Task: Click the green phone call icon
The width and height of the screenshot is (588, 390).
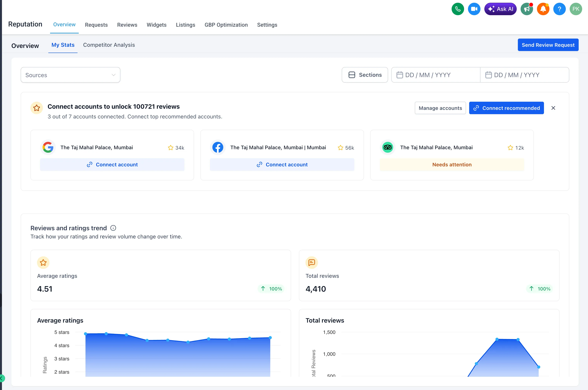Action: [x=457, y=9]
